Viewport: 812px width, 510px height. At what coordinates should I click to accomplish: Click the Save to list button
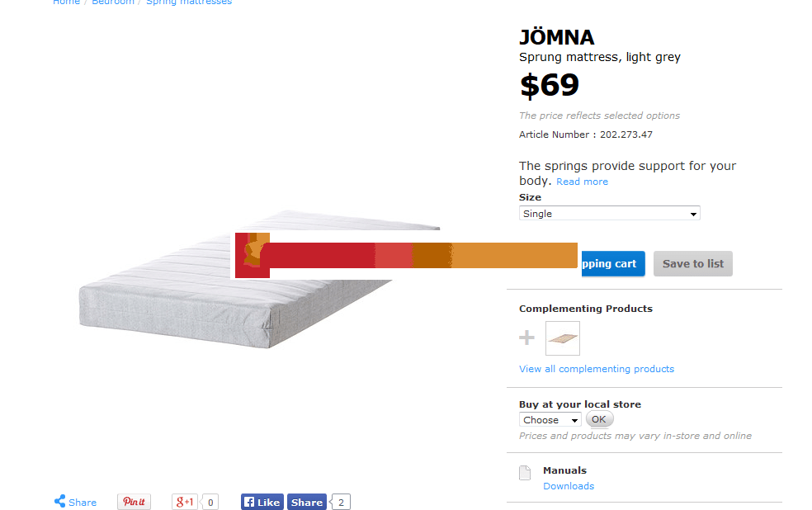[x=692, y=264]
